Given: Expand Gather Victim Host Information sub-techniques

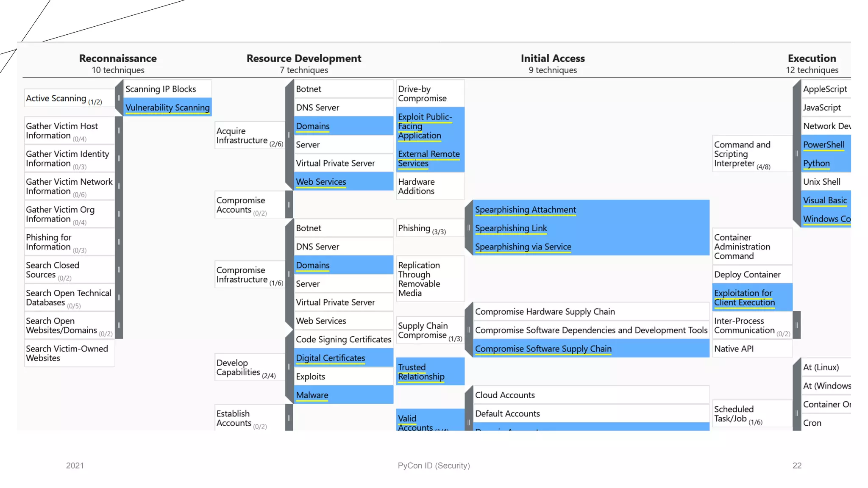Looking at the screenshot, I should click(119, 130).
